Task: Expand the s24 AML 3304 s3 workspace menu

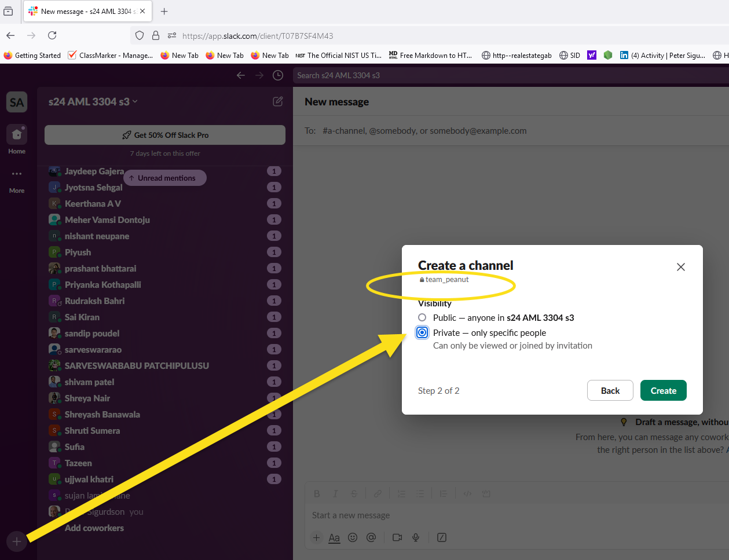Action: point(93,101)
